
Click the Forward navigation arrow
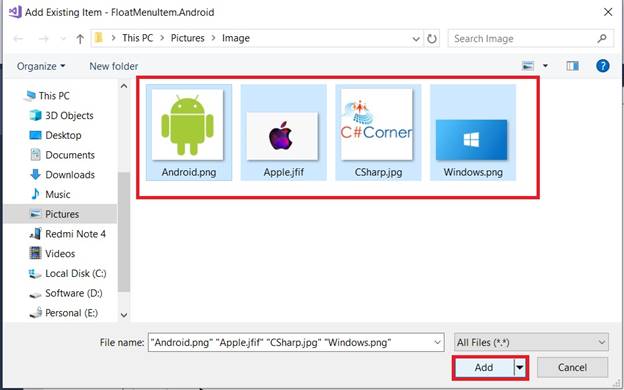44,39
